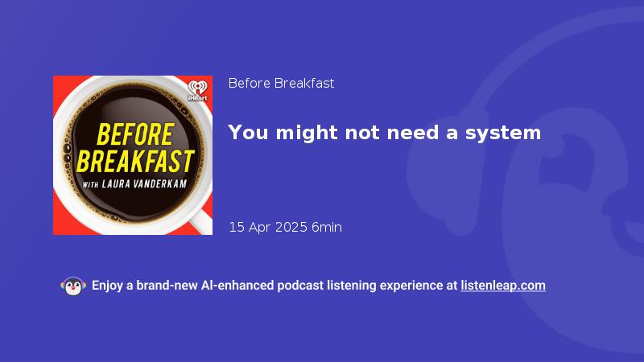The image size is (644, 362).
Task: Click the iHeart logo on the cover
Action: (197, 91)
